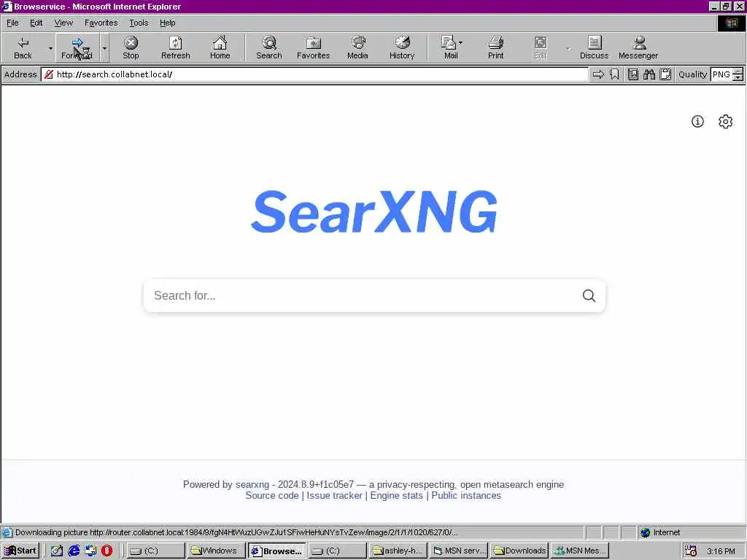Launch Messenger from the toolbar
This screenshot has width=747, height=560.
(638, 47)
